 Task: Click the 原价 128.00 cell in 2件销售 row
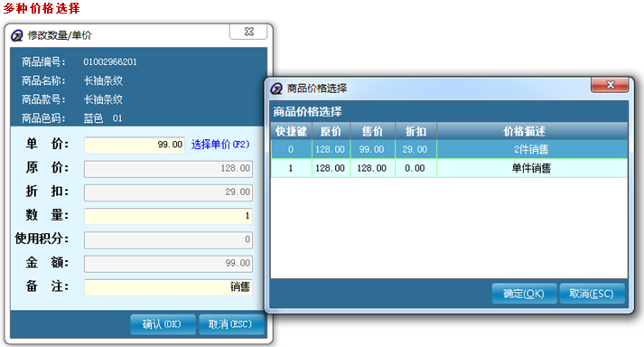pyautogui.click(x=331, y=149)
